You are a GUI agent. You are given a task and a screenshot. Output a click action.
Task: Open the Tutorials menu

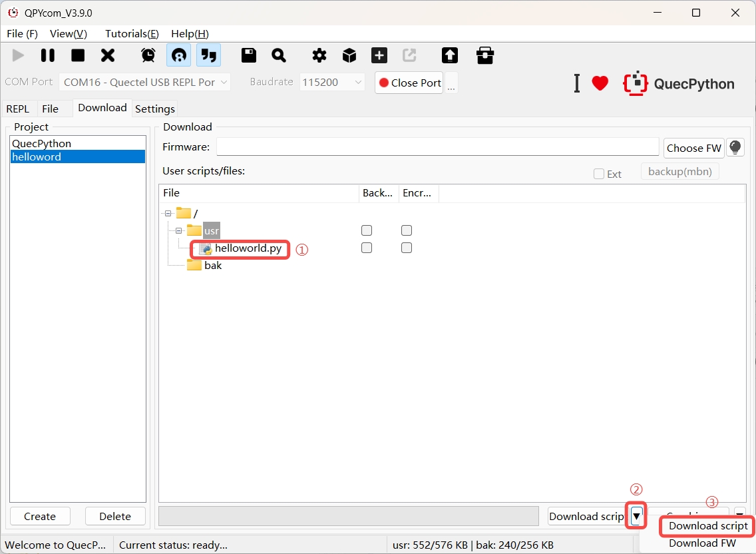pyautogui.click(x=132, y=33)
